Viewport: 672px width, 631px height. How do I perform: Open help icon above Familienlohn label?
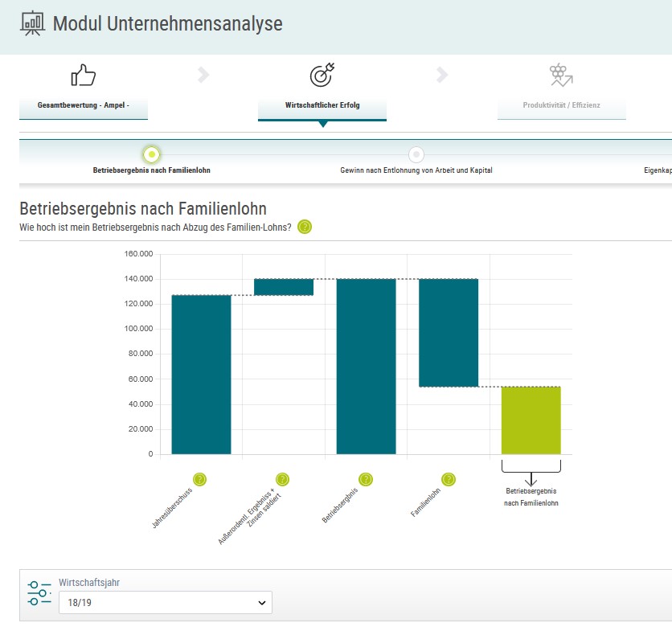pos(448,480)
